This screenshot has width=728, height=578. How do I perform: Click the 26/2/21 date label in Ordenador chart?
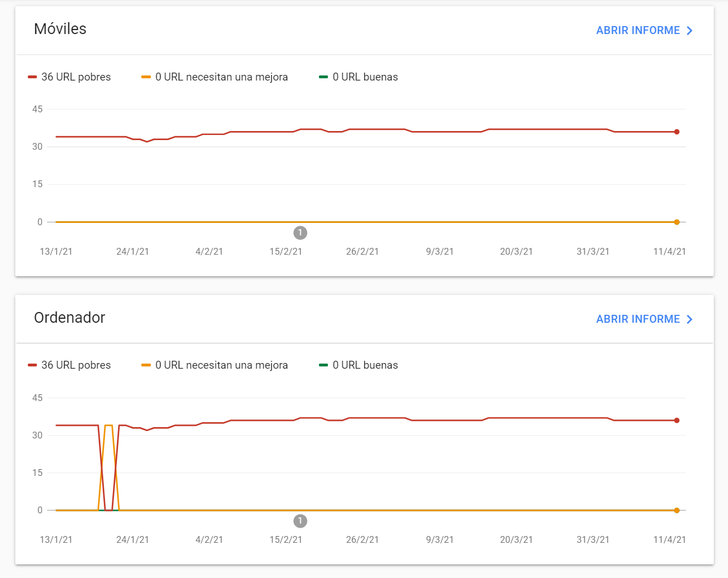[363, 539]
